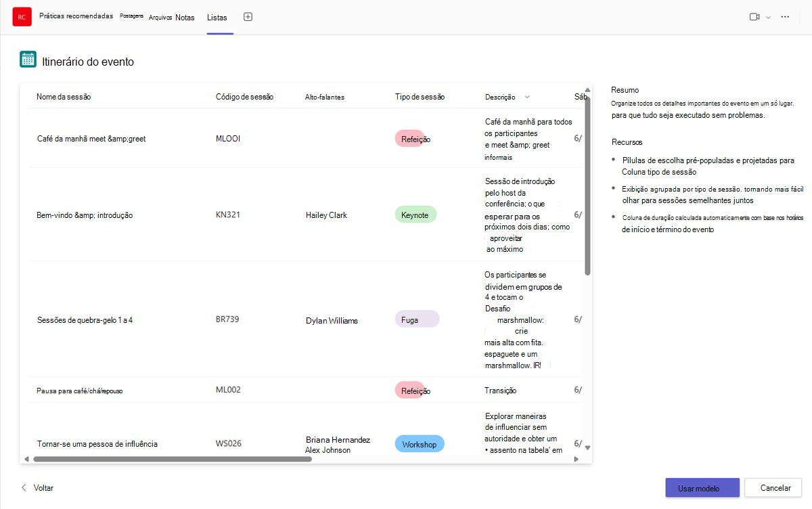This screenshot has width=812, height=509.
Task: Click the RC team avatar icon
Action: (x=22, y=17)
